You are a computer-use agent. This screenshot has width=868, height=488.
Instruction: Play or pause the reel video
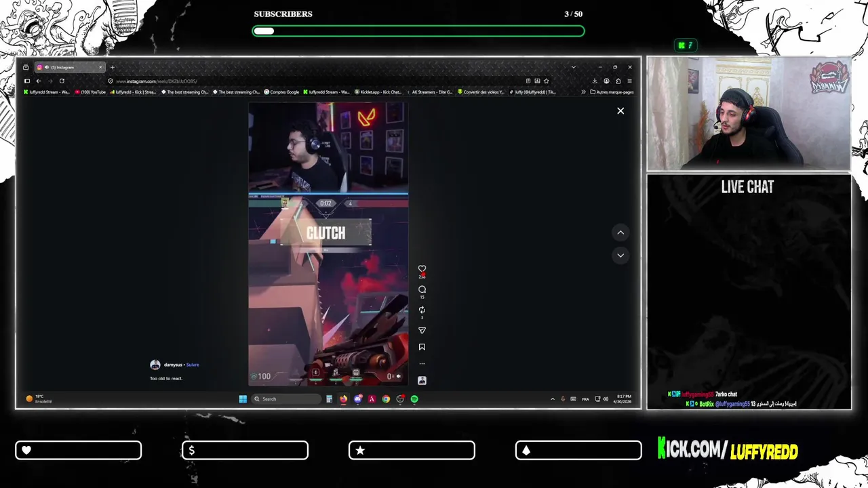(328, 244)
